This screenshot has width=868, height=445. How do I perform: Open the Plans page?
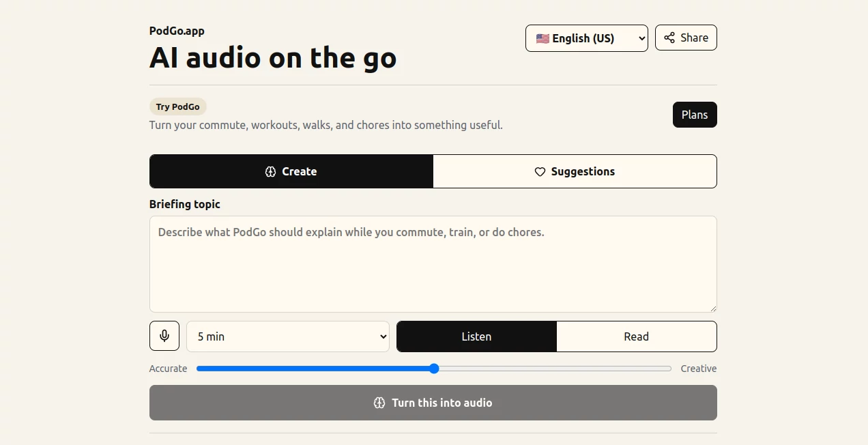click(x=695, y=115)
